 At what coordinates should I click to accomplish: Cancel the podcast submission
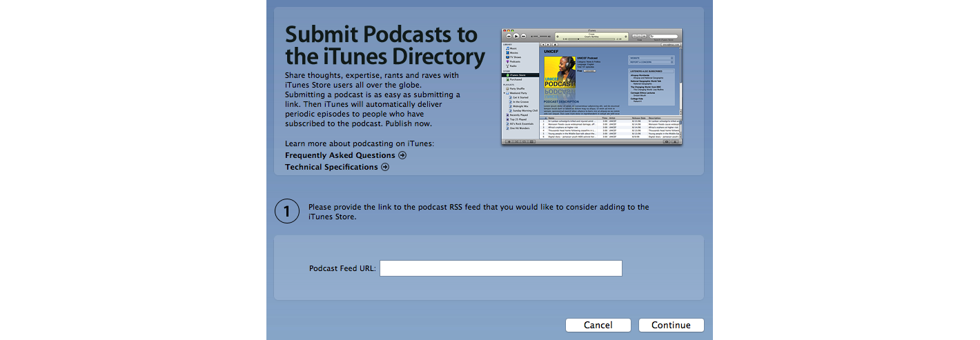[598, 326]
